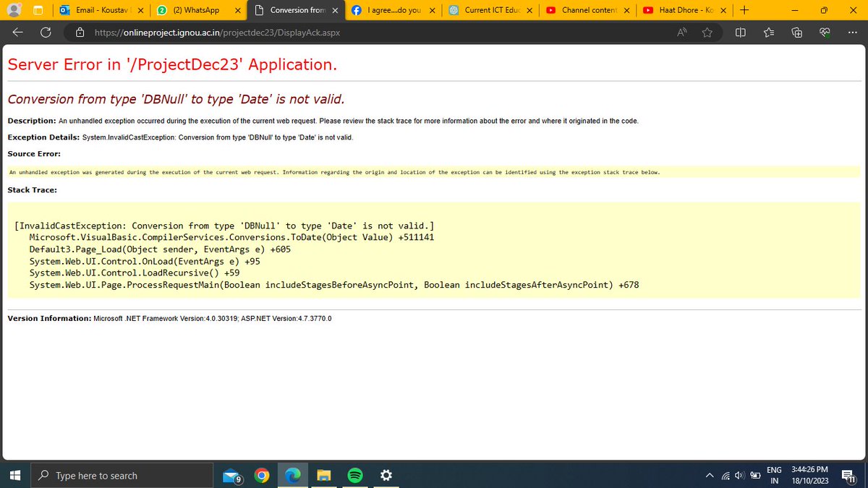This screenshot has width=868, height=488.
Task: Close the Email - Koustav tab
Action: coord(140,10)
